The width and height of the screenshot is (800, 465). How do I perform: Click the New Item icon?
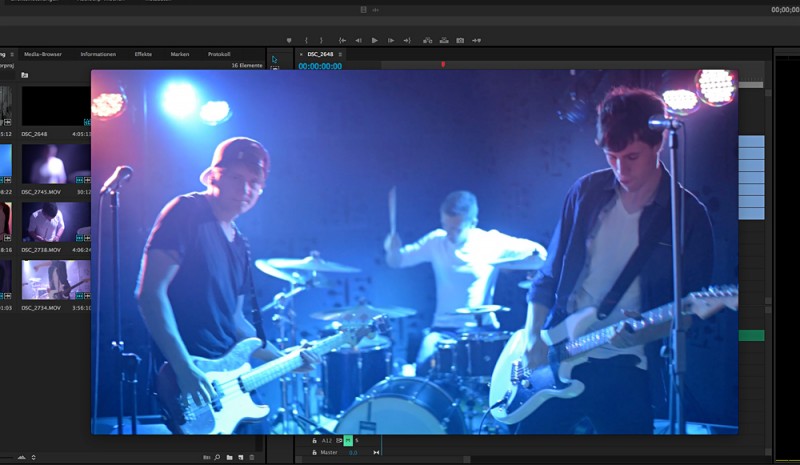241,457
